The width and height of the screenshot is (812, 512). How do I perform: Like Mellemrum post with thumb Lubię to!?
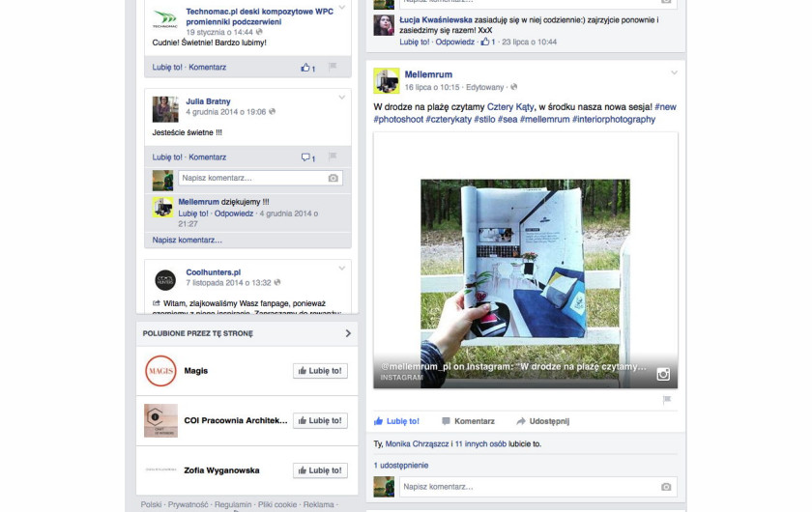[x=396, y=421]
